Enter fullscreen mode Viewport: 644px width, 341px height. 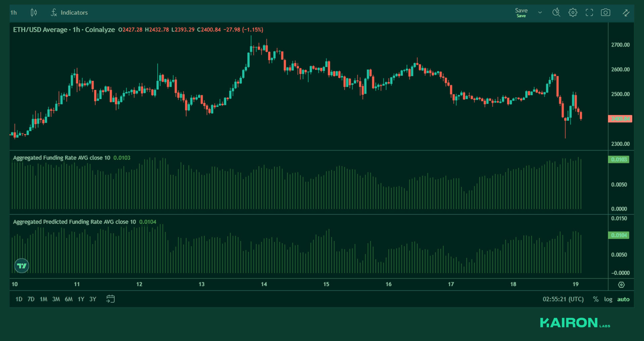[589, 13]
